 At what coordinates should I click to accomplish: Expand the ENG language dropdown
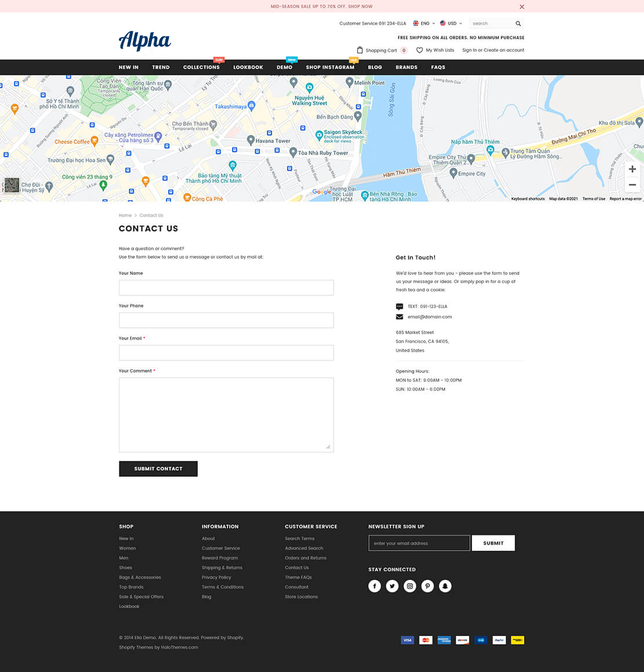point(424,24)
